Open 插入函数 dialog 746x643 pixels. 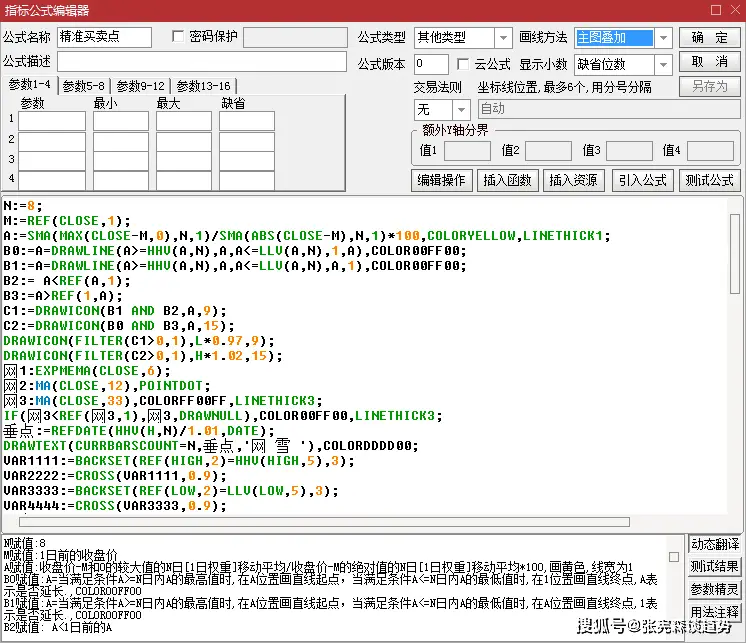[x=507, y=181]
